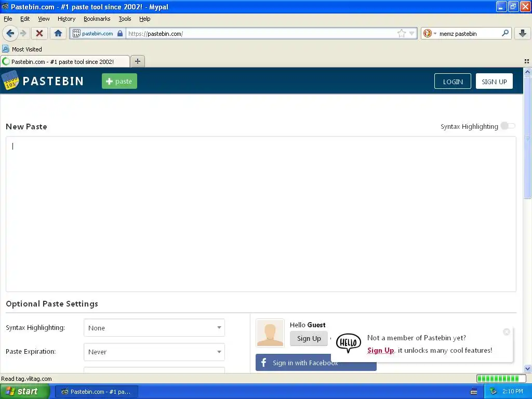
Task: Click the HELLO speech bubble icon
Action: coord(349,343)
